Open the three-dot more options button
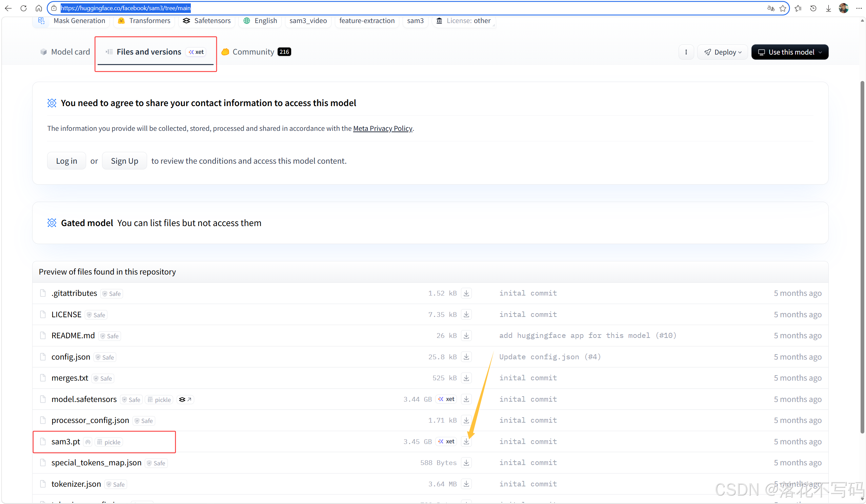The height and width of the screenshot is (504, 866). [686, 52]
